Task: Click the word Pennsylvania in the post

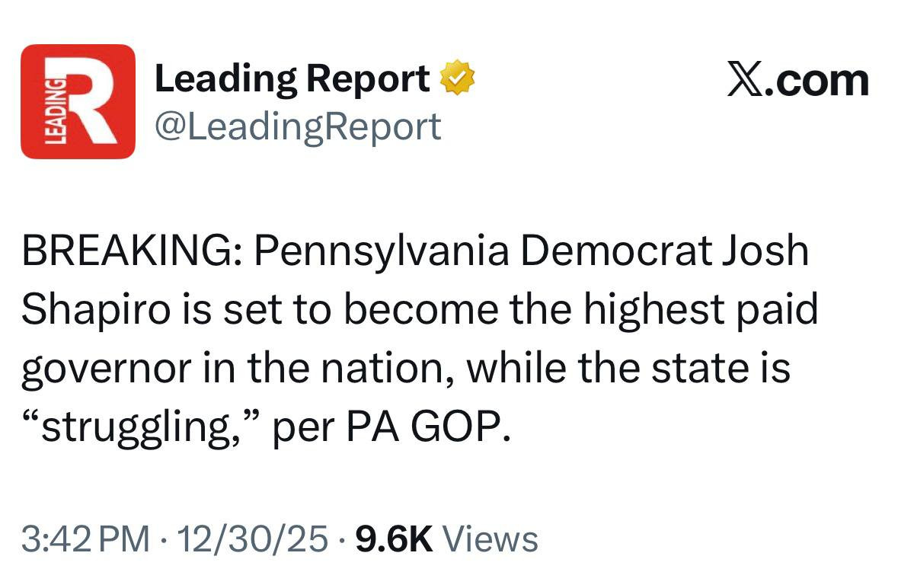Action: (x=382, y=251)
